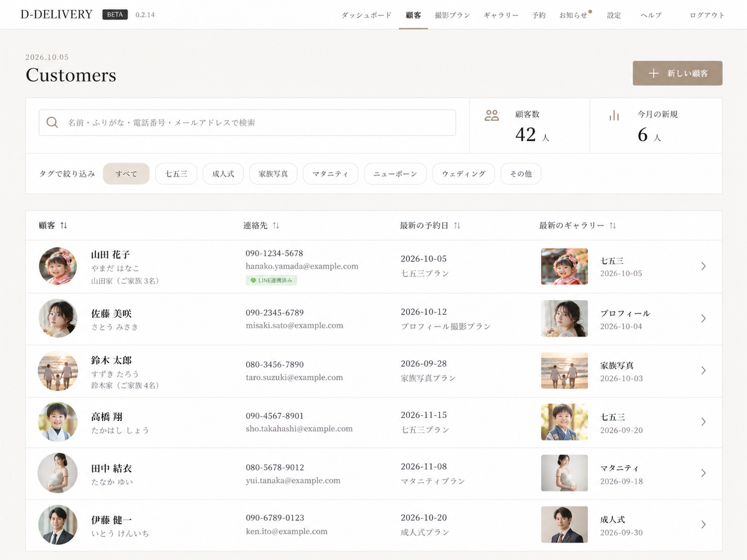Open 鈴木 太郎 row chevron
747x560 pixels.
click(x=703, y=370)
